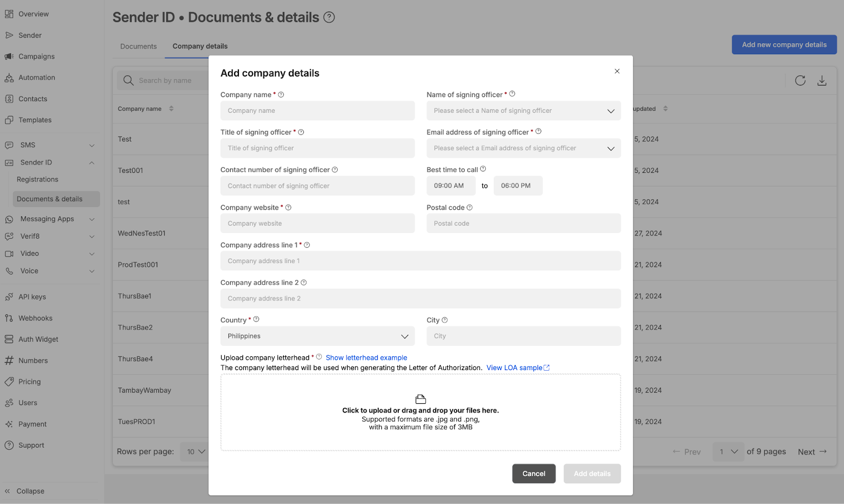Close the Add company details dialog
This screenshot has width=844, height=504.
pos(617,71)
